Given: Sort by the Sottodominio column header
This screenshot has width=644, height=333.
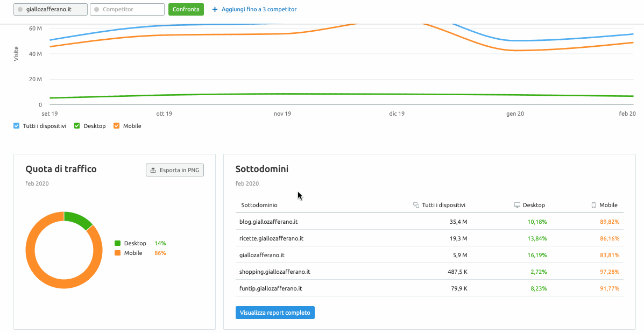Looking at the screenshot, I should pyautogui.click(x=259, y=205).
